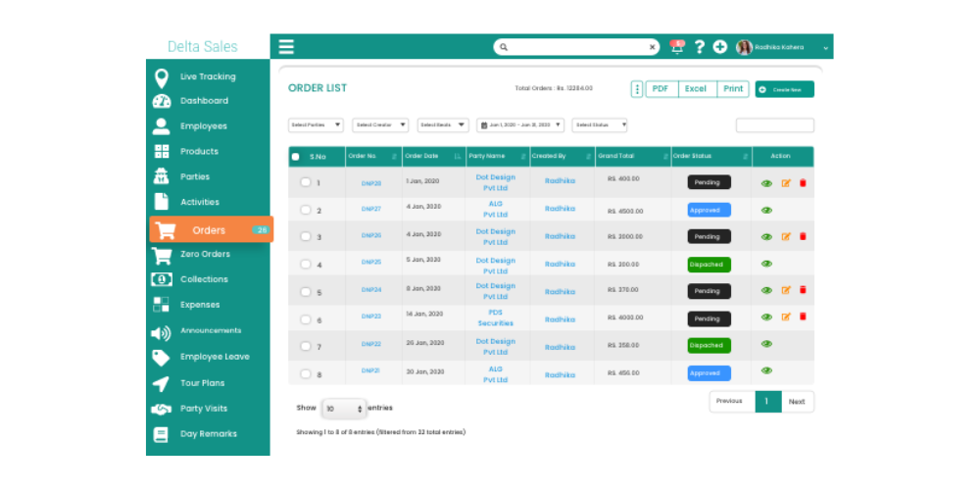
Task: Check the checkbox for row 6
Action: [305, 319]
